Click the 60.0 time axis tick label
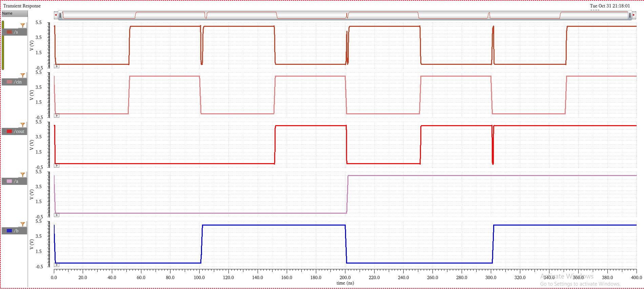This screenshot has width=644, height=289. pyautogui.click(x=141, y=277)
